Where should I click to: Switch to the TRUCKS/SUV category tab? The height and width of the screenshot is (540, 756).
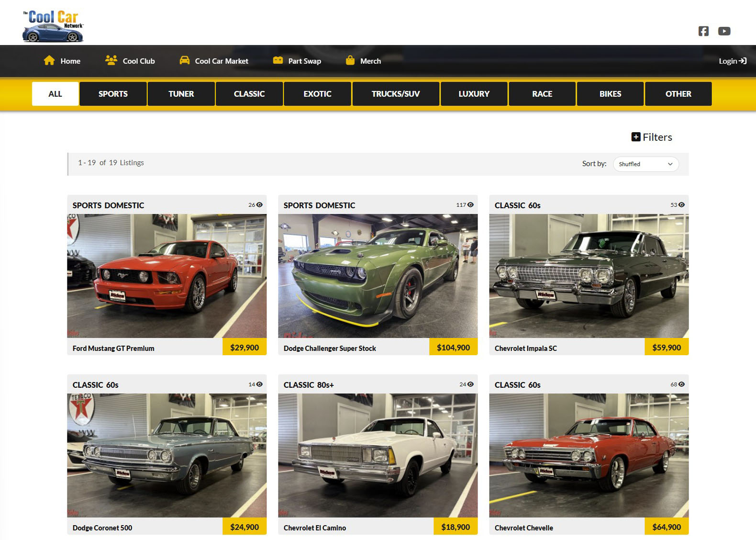(x=396, y=94)
